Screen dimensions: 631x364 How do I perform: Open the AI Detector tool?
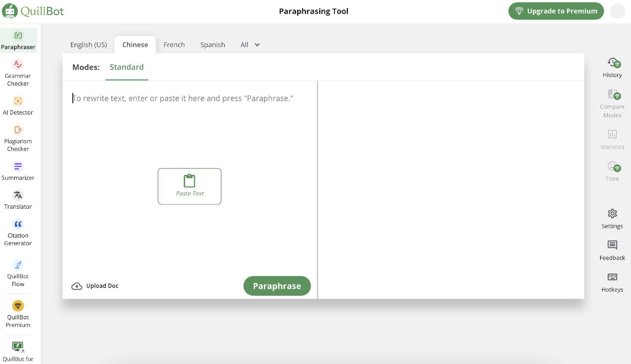tap(18, 105)
